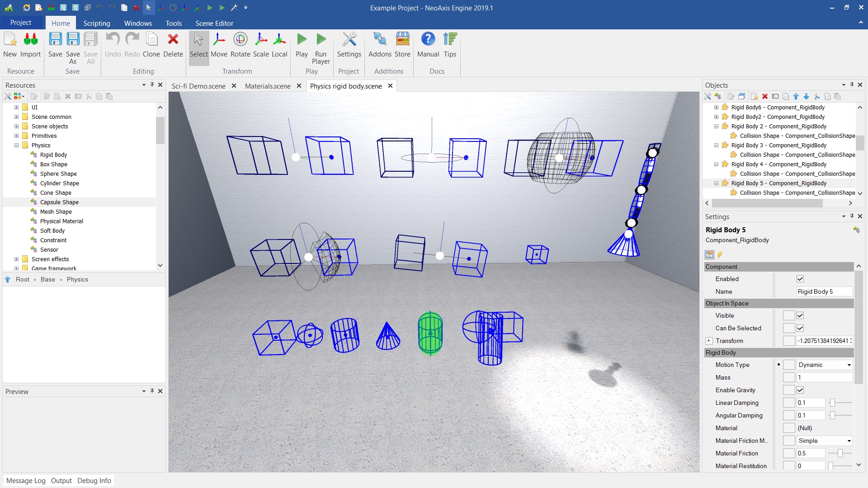Toggle the Enable Gravity checkbox
Viewport: 868px width, 488px height.
[x=800, y=390]
